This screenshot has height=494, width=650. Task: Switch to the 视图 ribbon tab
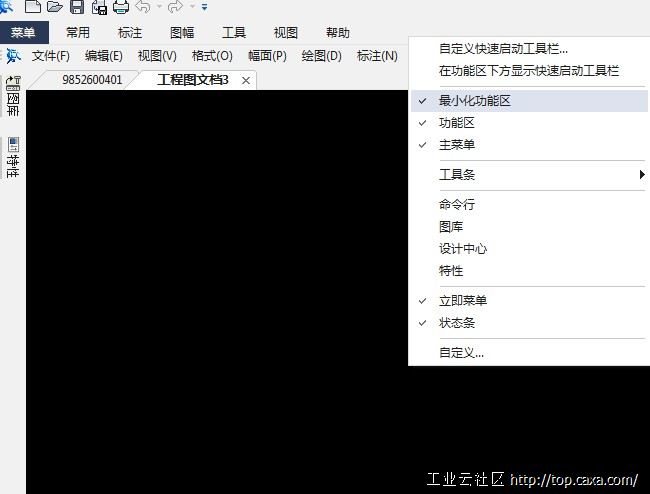coord(286,32)
